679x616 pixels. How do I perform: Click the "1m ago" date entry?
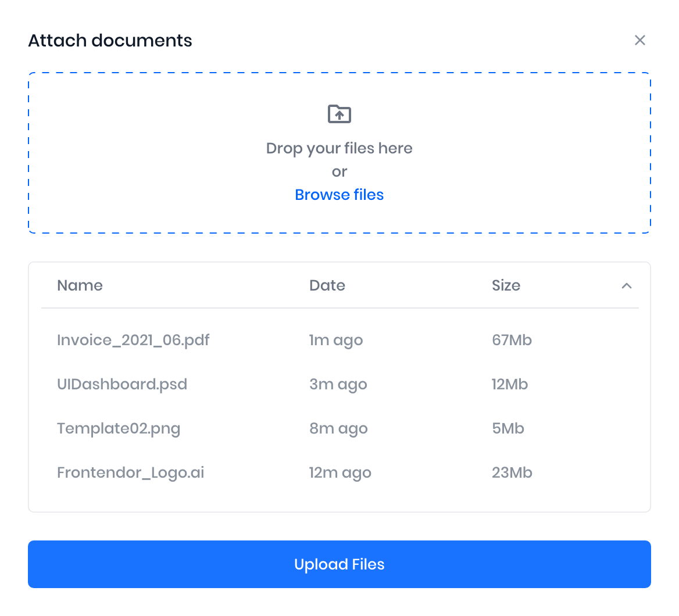[x=336, y=340]
